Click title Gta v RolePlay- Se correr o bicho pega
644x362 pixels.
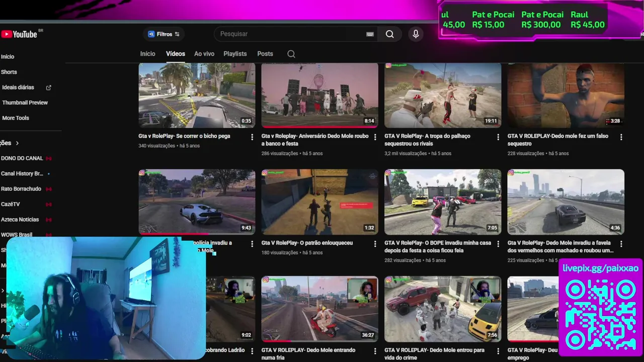pos(184,136)
